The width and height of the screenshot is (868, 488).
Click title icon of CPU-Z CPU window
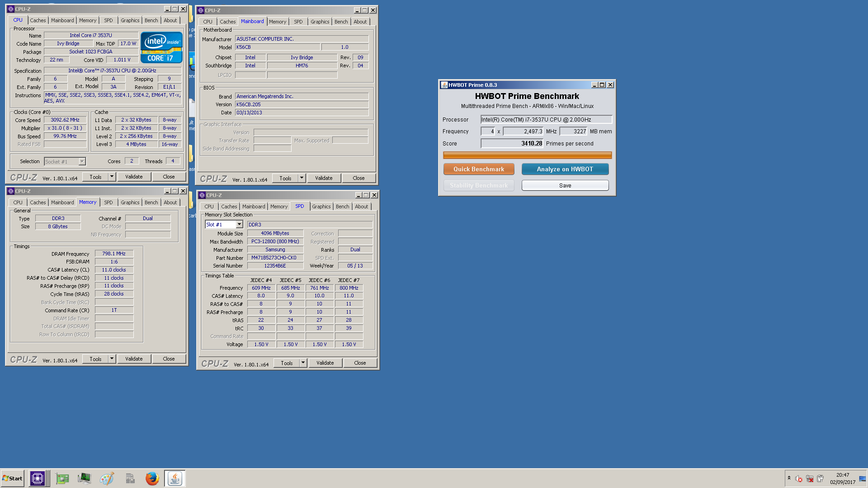coord(11,9)
